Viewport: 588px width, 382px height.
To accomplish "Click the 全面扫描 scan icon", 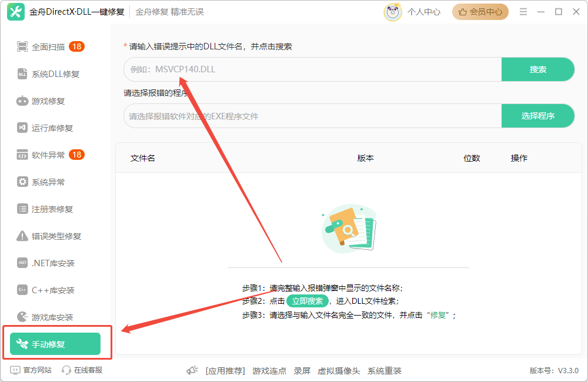I will [x=22, y=47].
